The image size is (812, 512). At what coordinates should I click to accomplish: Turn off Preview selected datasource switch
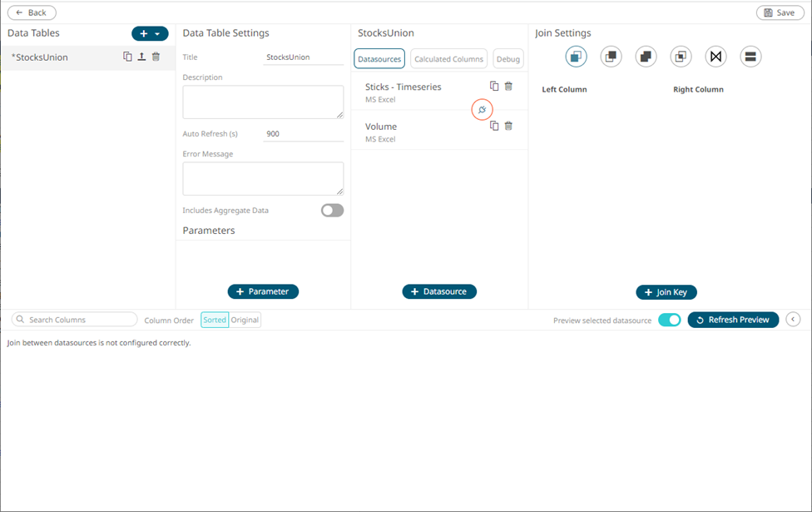click(x=669, y=320)
